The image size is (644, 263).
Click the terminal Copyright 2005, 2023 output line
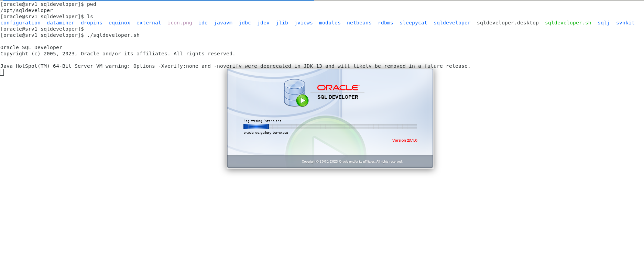point(118,54)
